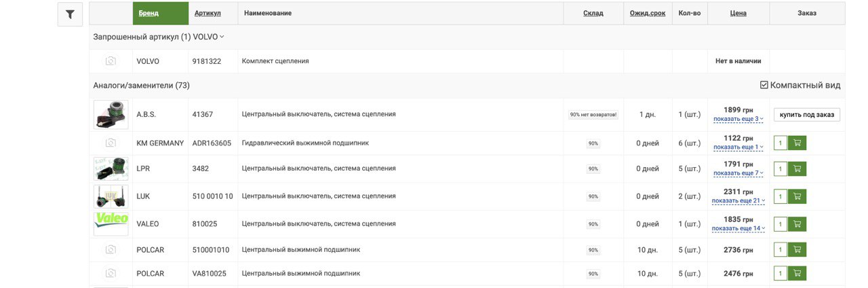Add KM GERMANY ADR163605 to cart
868x288 pixels.
[797, 143]
